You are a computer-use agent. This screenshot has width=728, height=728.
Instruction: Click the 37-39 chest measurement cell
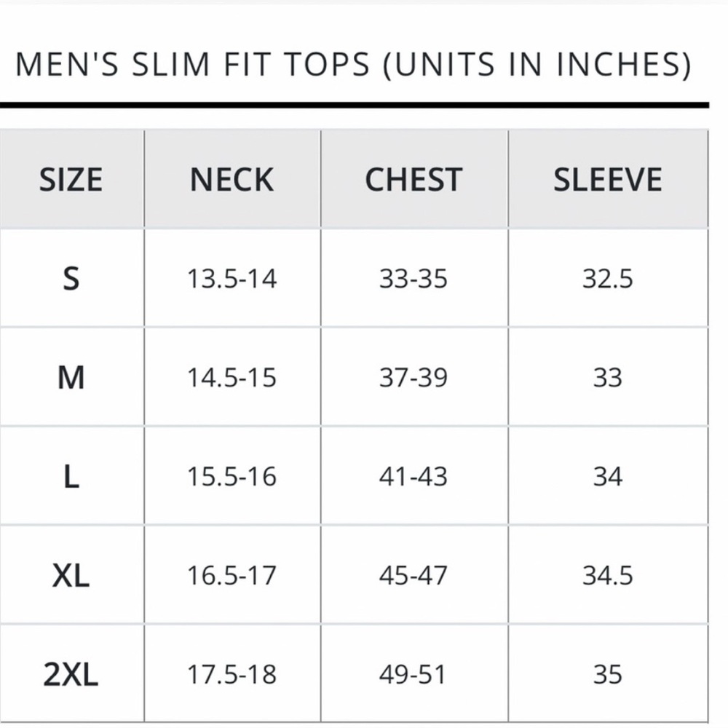(414, 377)
